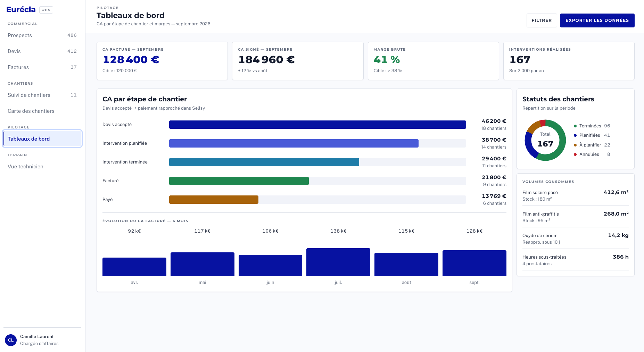Click the green Terminées legend dot
The width and height of the screenshot is (644, 352).
[x=575, y=126]
